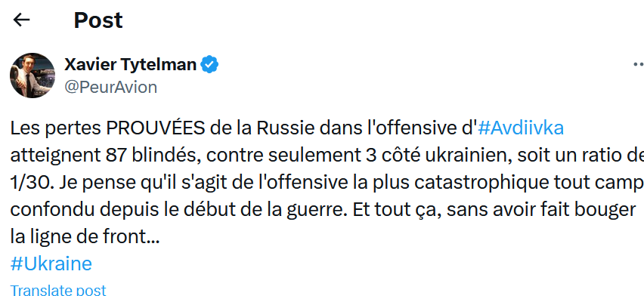Click the word PROUVÉES in the post

tap(155, 128)
